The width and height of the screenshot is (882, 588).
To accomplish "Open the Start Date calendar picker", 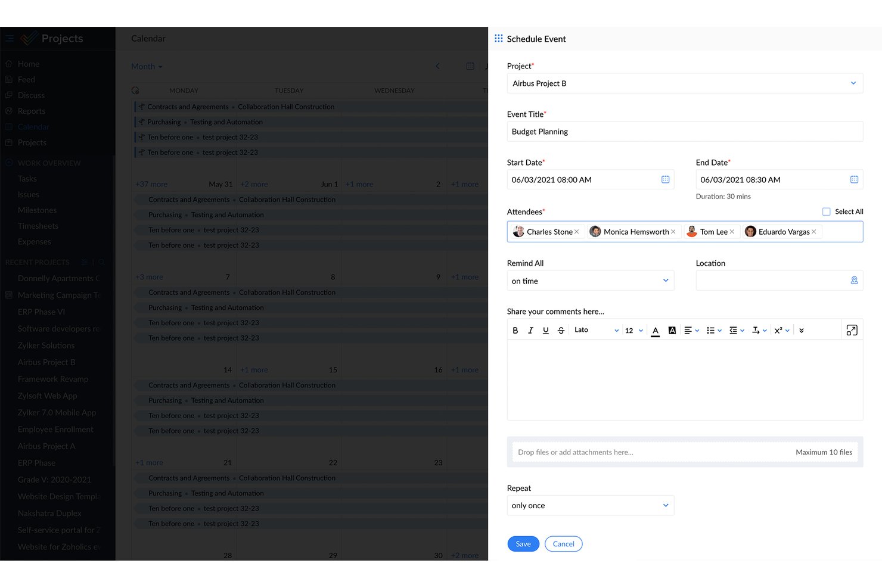I will [666, 179].
